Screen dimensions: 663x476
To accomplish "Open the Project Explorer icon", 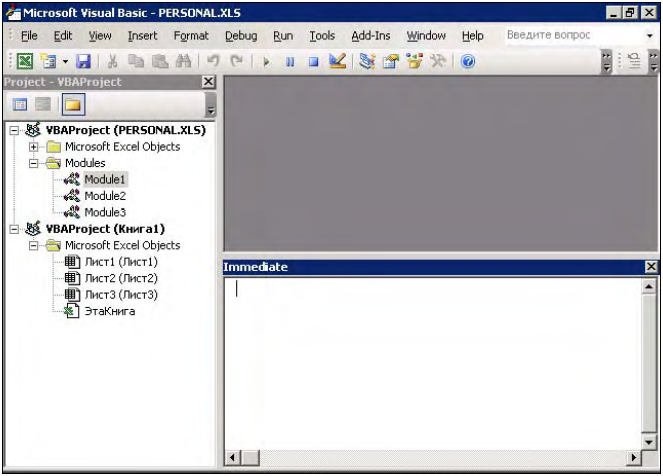I will [367, 62].
